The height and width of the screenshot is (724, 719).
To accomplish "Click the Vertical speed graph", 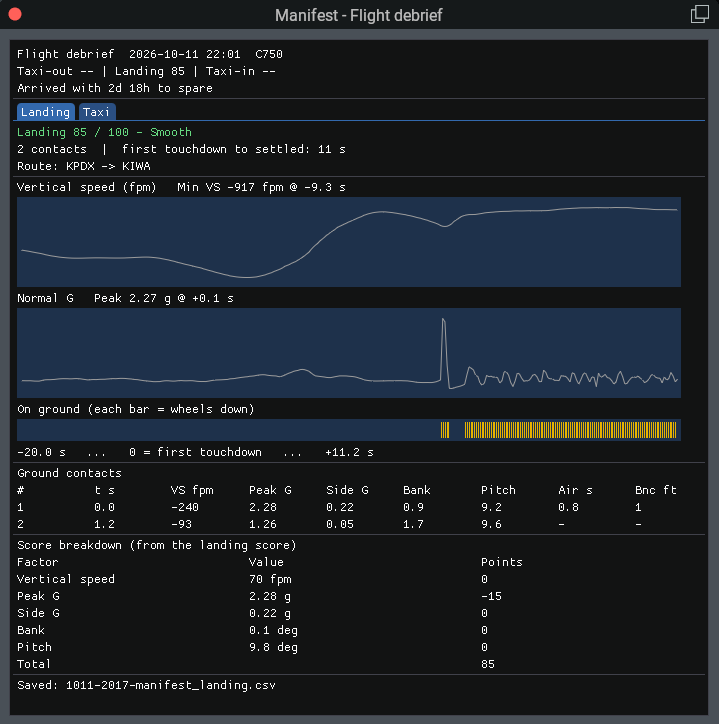I will pos(349,242).
